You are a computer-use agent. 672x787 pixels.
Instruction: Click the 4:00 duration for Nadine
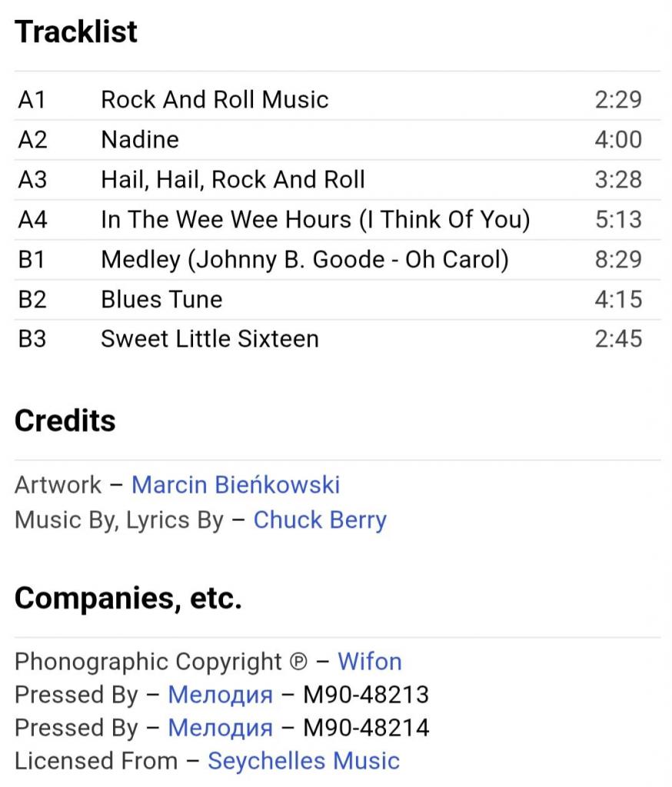coord(618,140)
